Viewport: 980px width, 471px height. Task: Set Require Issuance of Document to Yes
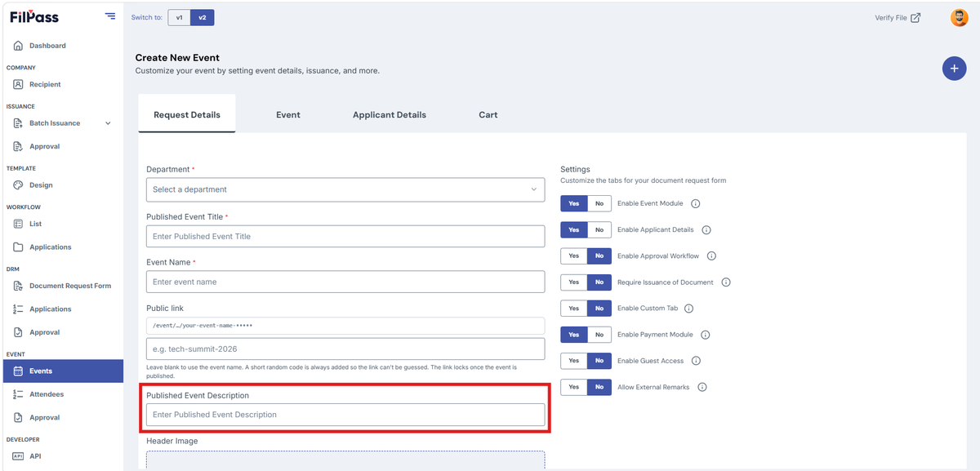click(x=574, y=282)
